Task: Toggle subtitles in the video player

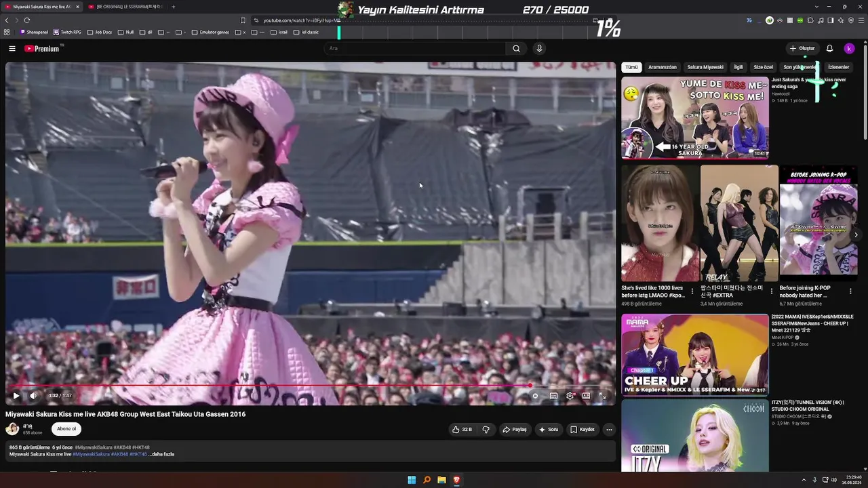Action: 553,396
